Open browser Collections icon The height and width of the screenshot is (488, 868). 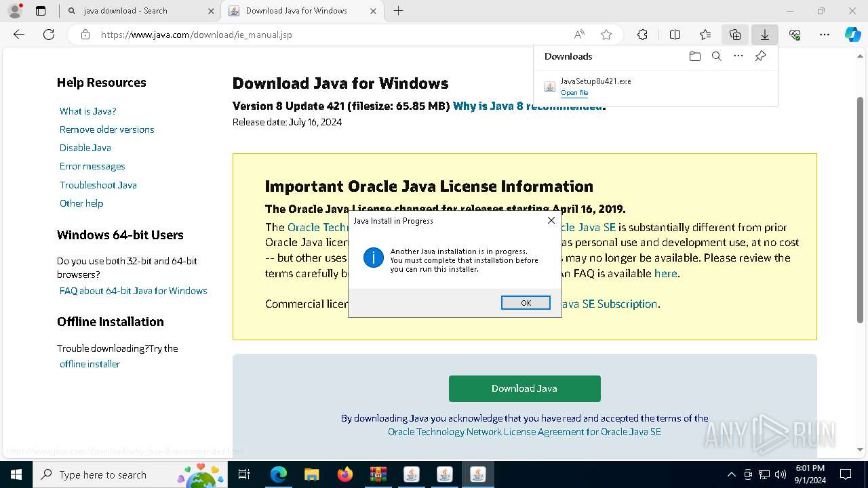coord(734,35)
